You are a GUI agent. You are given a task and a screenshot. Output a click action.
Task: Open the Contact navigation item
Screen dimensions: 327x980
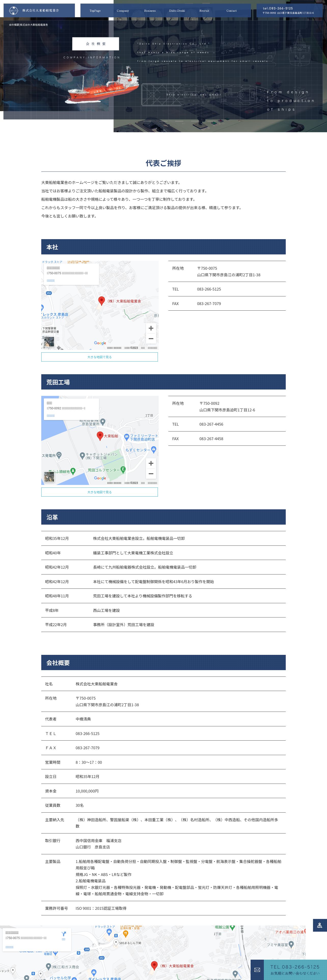[x=231, y=11]
